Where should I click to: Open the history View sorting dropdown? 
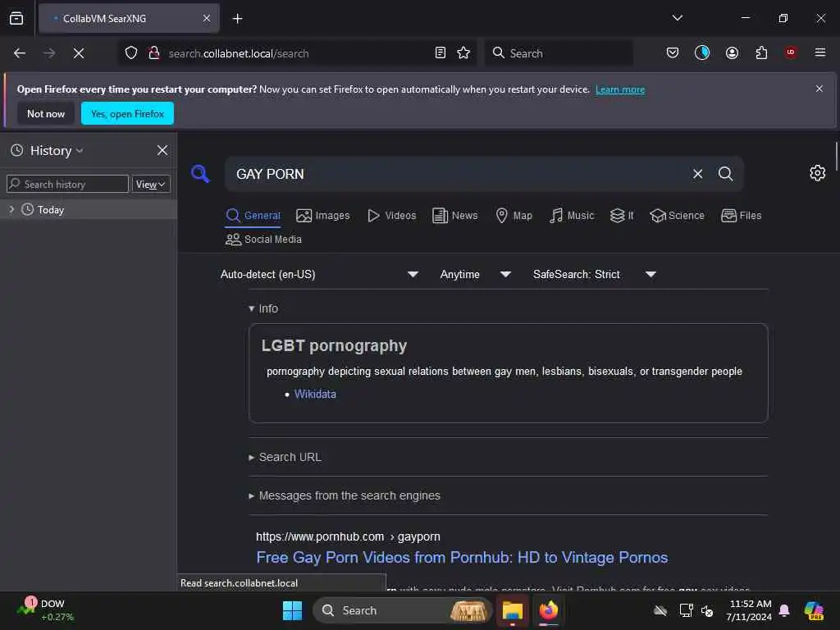click(151, 185)
